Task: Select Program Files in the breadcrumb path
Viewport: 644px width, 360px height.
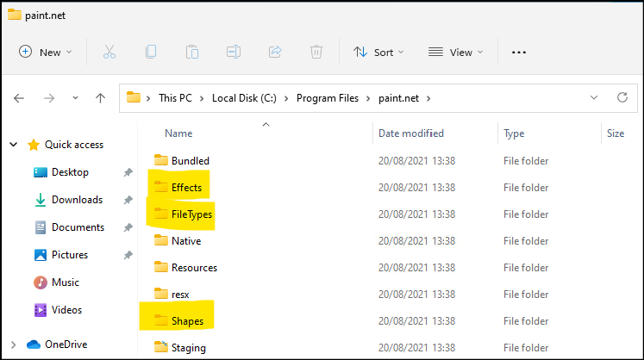Action: [x=327, y=98]
